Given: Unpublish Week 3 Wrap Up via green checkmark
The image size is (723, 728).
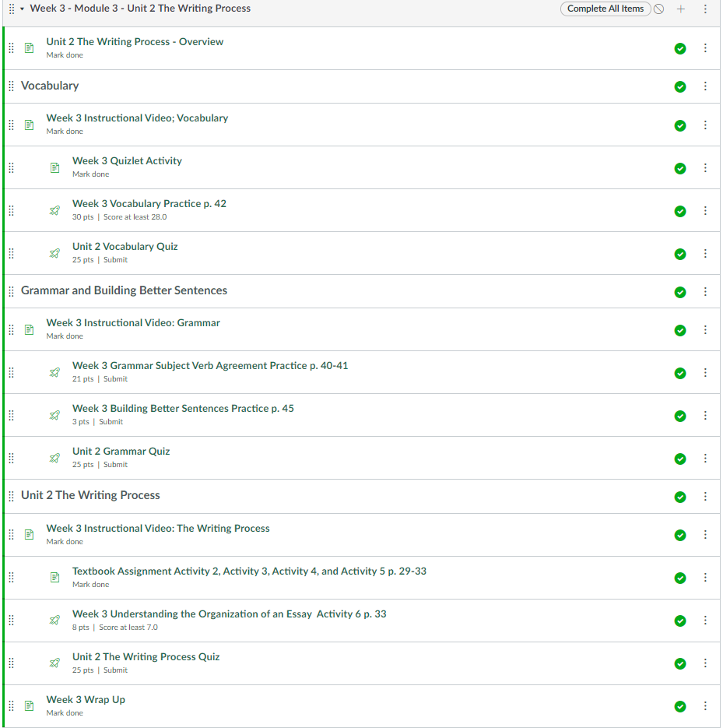Looking at the screenshot, I should click(x=680, y=706).
